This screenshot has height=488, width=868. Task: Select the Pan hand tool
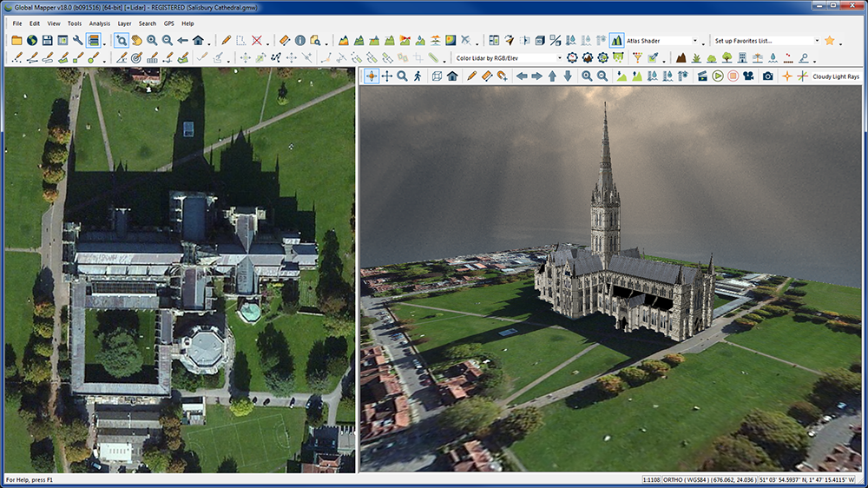pos(136,41)
